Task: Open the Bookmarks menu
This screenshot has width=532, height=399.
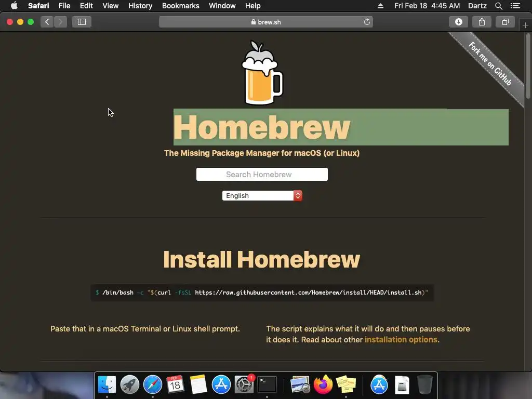Action: click(x=180, y=6)
